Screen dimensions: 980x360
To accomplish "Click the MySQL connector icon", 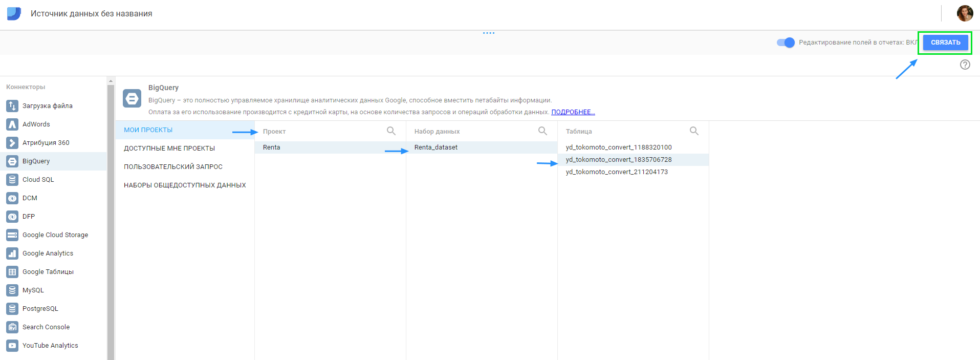I will 12,290.
